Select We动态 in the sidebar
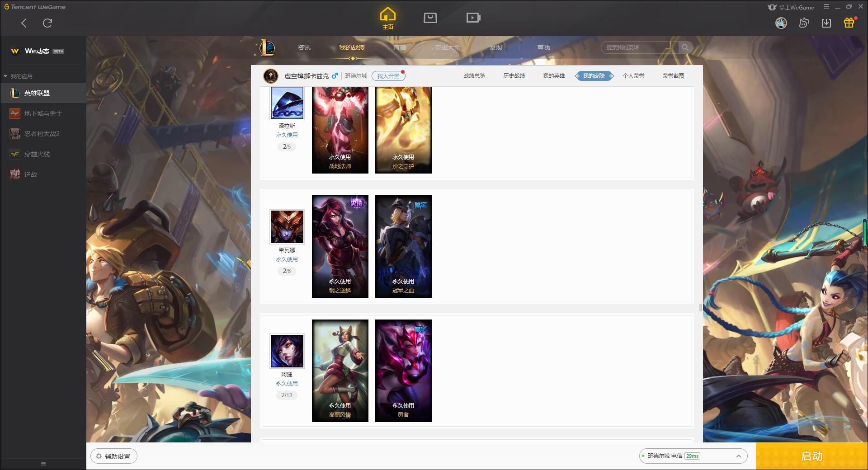This screenshot has width=868, height=470. pos(43,51)
